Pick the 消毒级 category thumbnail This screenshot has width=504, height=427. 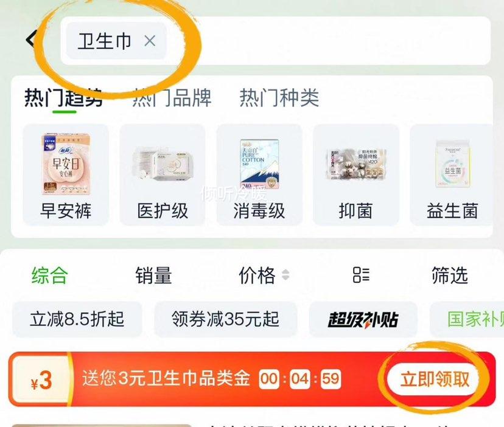pos(259,175)
